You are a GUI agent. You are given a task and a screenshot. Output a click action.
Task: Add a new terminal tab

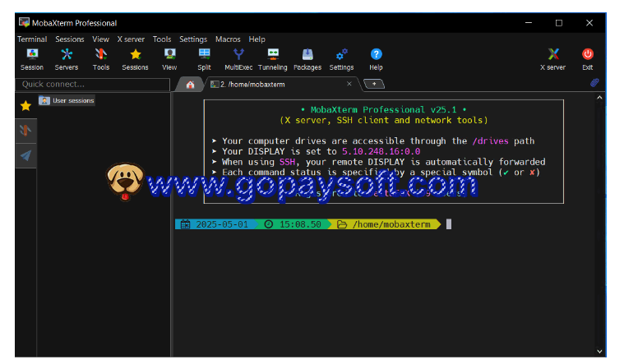[373, 84]
